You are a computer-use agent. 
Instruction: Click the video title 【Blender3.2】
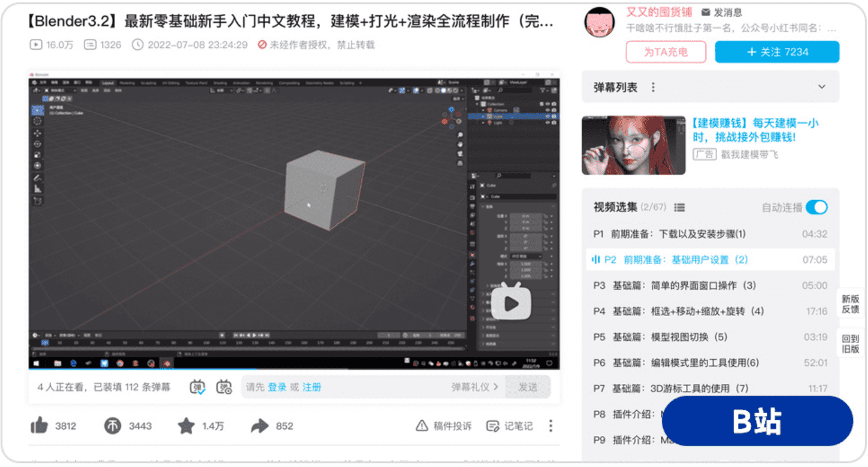click(291, 22)
